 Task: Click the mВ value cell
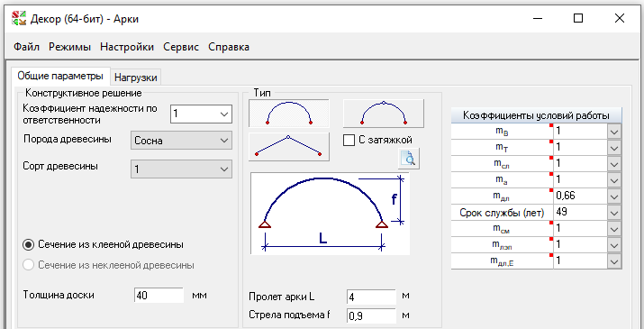click(x=580, y=132)
